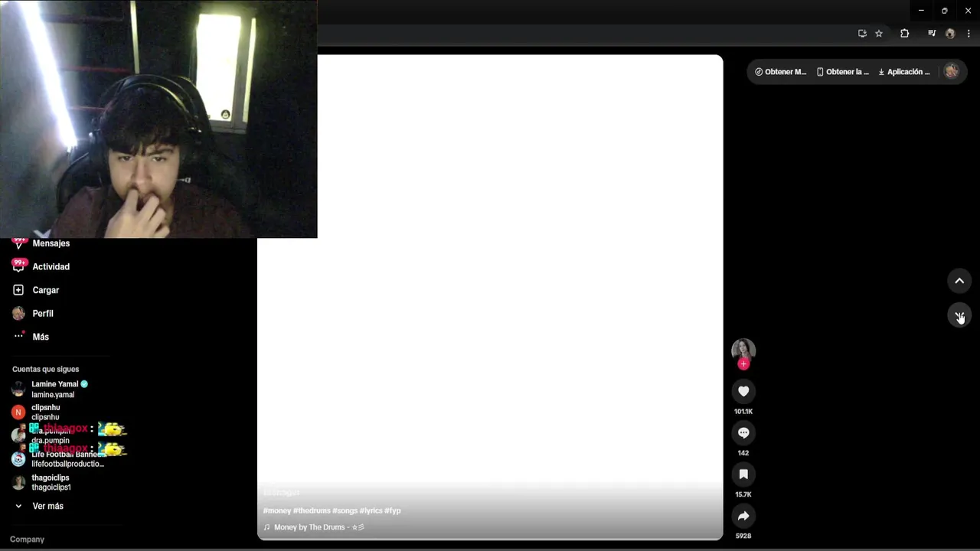Click the music note icon beside sound title
Screen dimensions: 980x551
tap(266, 527)
